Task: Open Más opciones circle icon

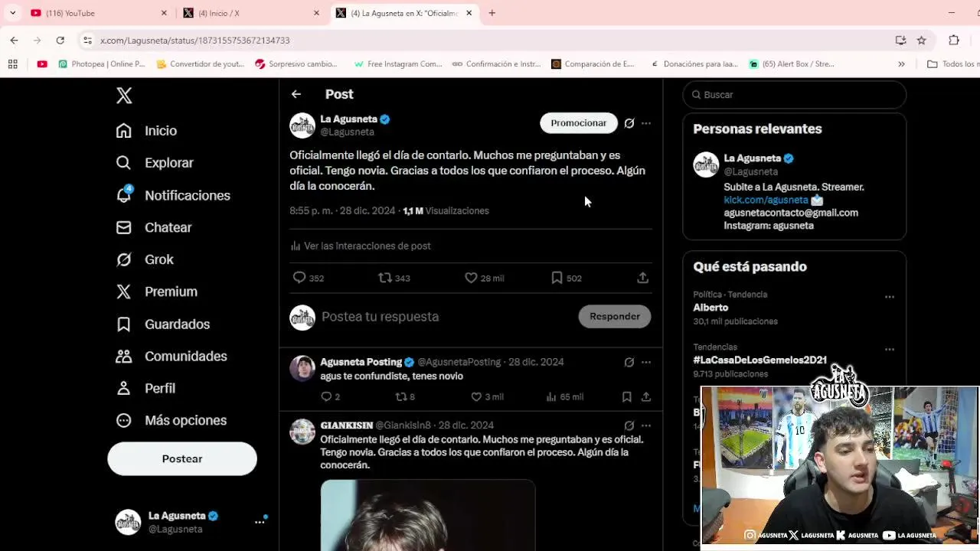Action: pyautogui.click(x=123, y=421)
